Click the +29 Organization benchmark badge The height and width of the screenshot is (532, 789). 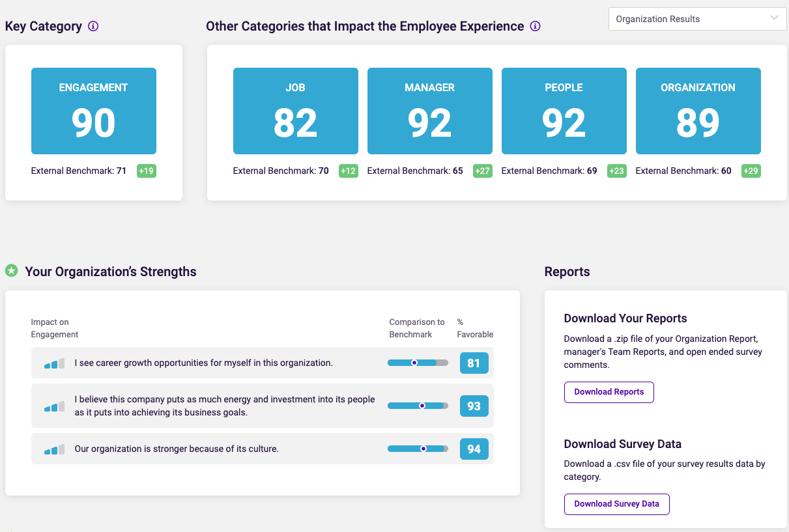(751, 171)
